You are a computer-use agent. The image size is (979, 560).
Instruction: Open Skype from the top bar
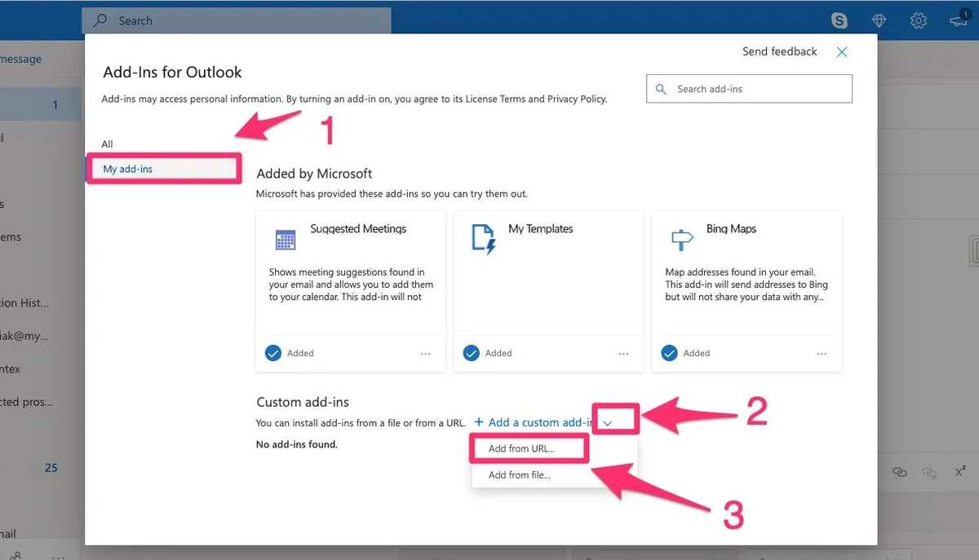click(839, 20)
